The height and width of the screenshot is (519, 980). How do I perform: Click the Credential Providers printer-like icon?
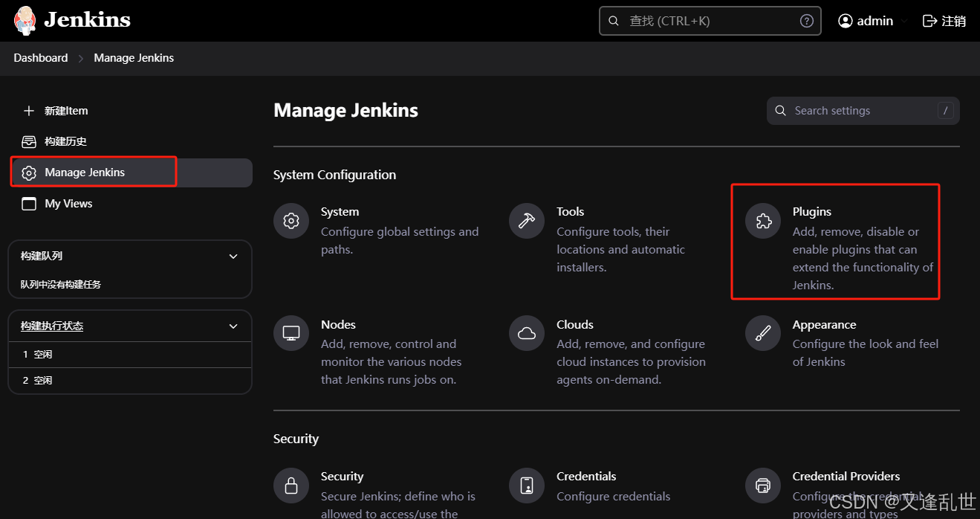pyautogui.click(x=763, y=486)
